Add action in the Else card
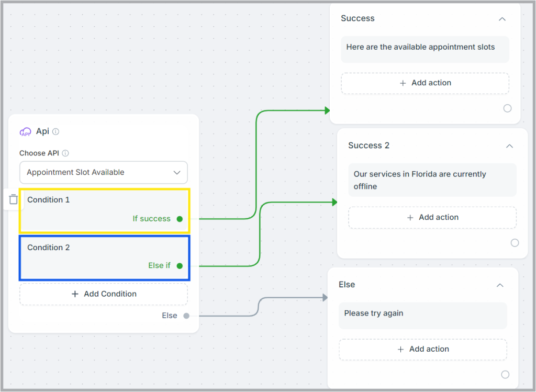The image size is (536, 392). (423, 349)
